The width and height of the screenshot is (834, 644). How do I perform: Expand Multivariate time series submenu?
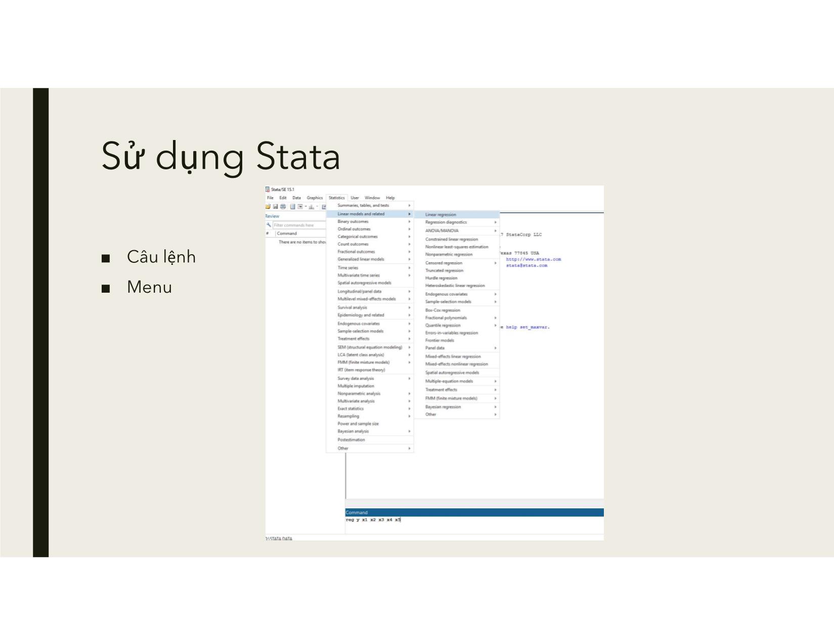point(370,275)
